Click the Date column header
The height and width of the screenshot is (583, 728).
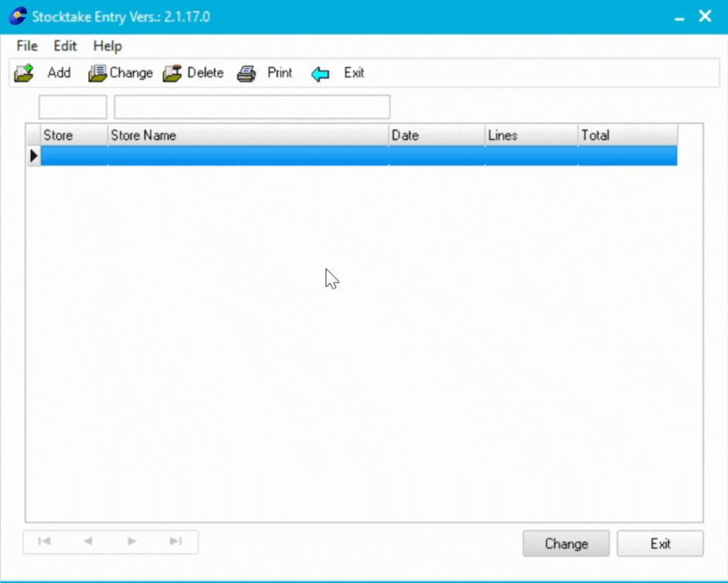(437, 135)
